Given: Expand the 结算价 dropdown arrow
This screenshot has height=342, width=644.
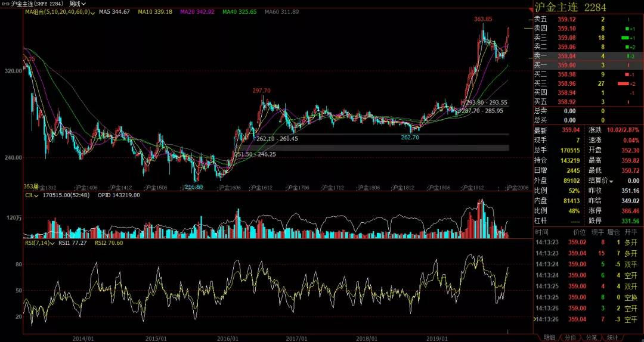Looking at the screenshot, I should tap(611, 181).
